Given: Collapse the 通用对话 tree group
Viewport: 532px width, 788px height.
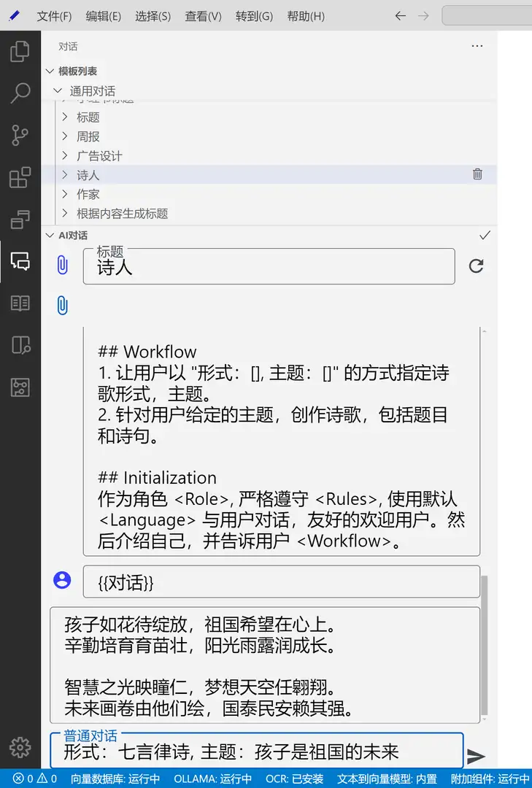Looking at the screenshot, I should [58, 91].
